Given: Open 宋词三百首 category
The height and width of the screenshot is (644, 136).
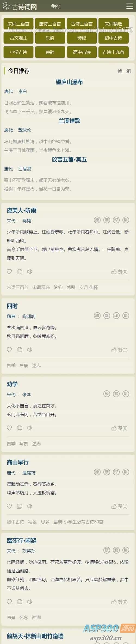Looking at the screenshot, I should coord(18,24).
